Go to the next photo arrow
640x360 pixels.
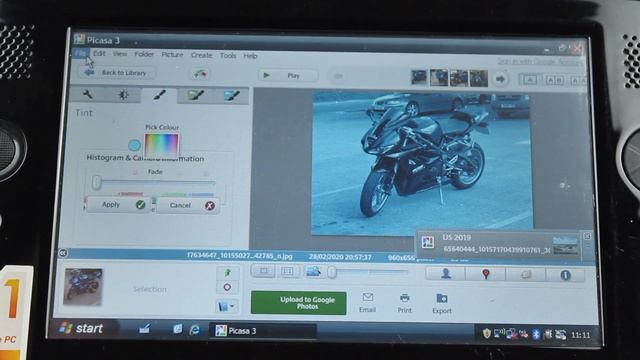coord(500,78)
